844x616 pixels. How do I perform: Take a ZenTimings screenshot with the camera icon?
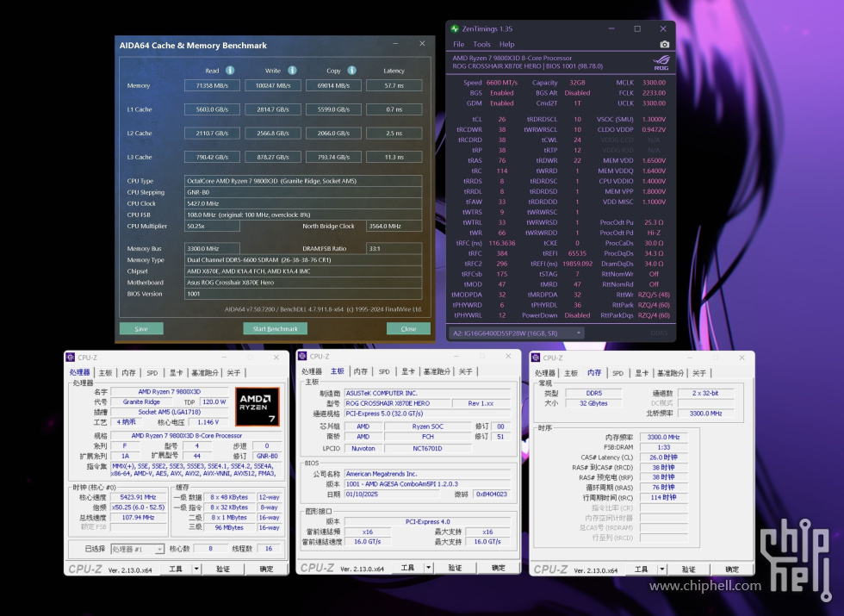tap(665, 44)
